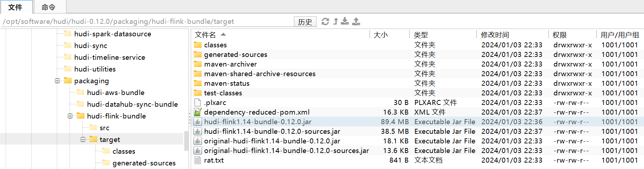Select file name rat.txt
The height and width of the screenshot is (169, 644).
pos(214,160)
